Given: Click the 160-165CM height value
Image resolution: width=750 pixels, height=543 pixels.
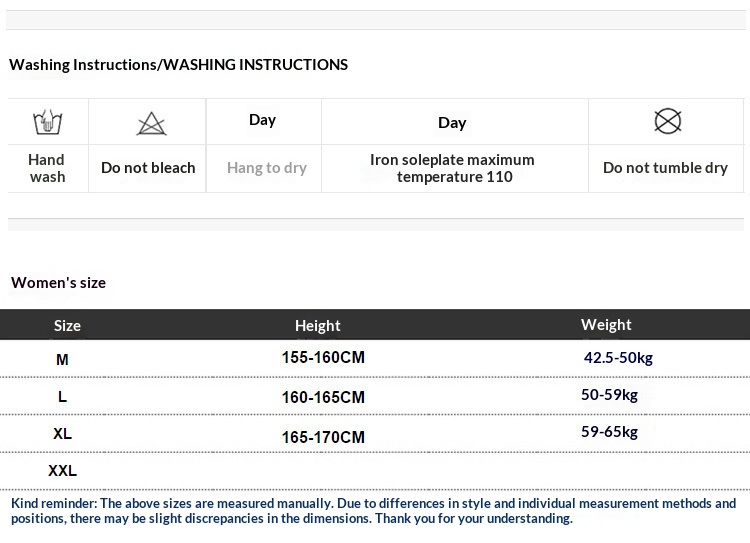Looking at the screenshot, I should click(x=323, y=397).
